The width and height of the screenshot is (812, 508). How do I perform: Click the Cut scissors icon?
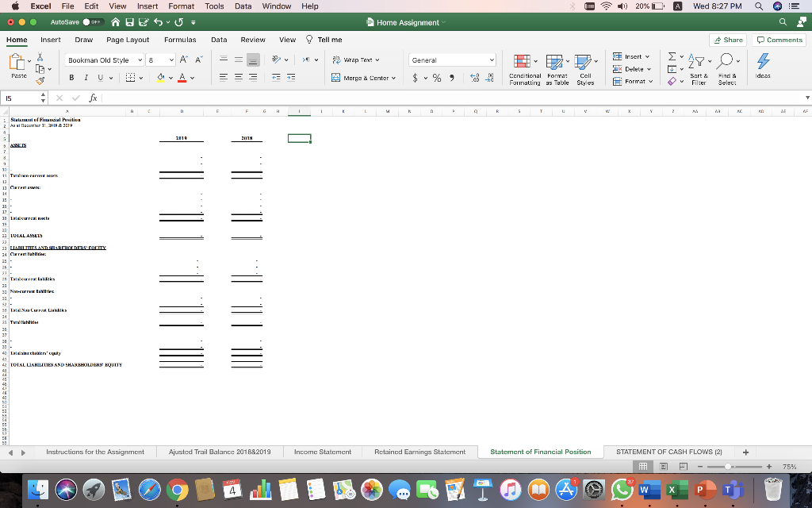click(40, 57)
